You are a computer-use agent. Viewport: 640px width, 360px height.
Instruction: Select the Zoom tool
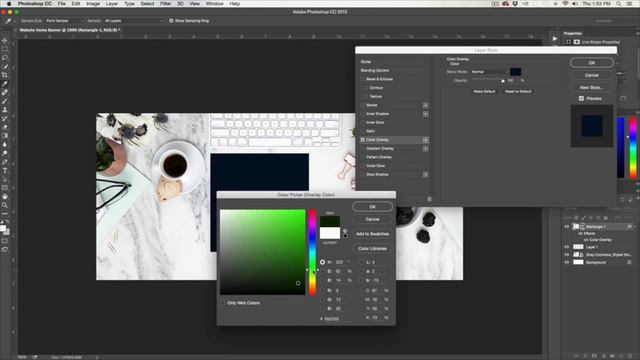point(5,205)
